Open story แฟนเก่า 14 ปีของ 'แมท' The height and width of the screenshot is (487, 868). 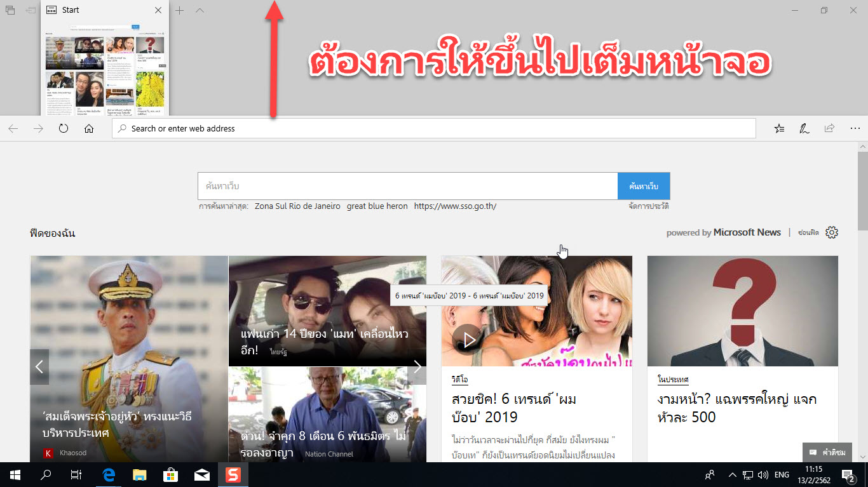coord(325,342)
